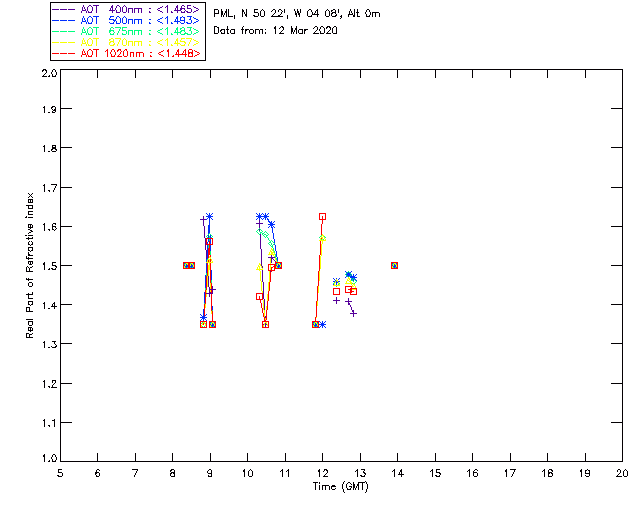Click the 1.7 y-axis label
This screenshot has width=640, height=512.
tap(49, 188)
